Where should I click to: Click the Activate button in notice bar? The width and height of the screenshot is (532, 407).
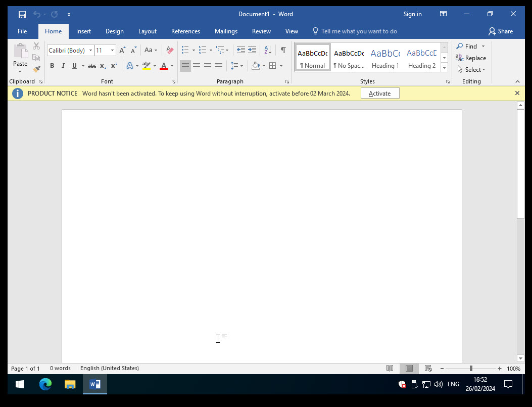(379, 94)
